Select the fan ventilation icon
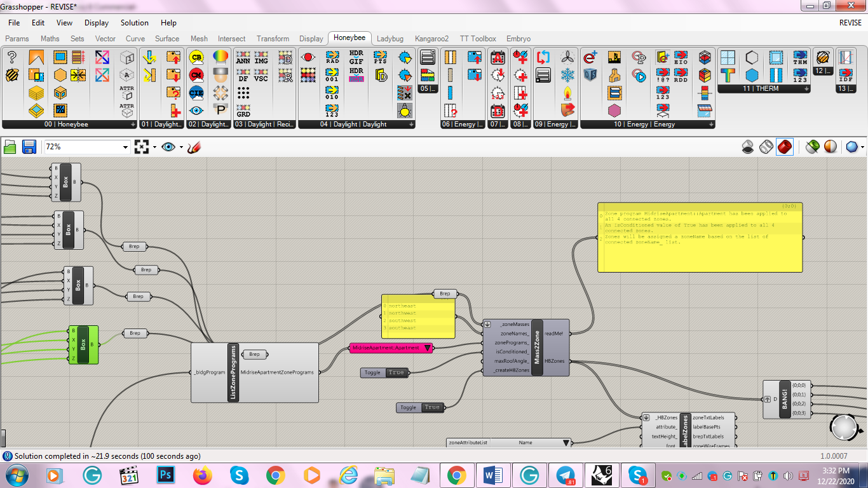868x488 pixels. pyautogui.click(x=567, y=57)
